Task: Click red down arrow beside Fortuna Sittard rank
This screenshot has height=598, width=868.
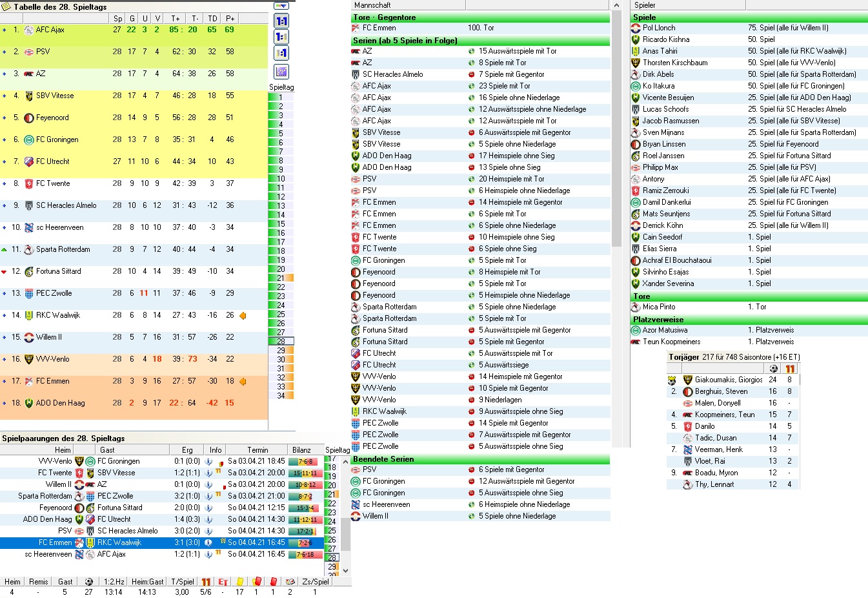Action: (5, 271)
